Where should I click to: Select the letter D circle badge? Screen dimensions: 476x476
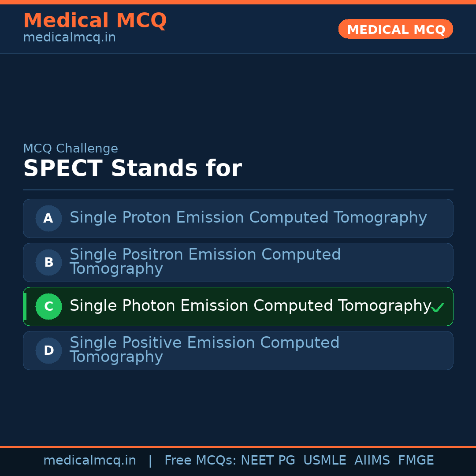48,350
